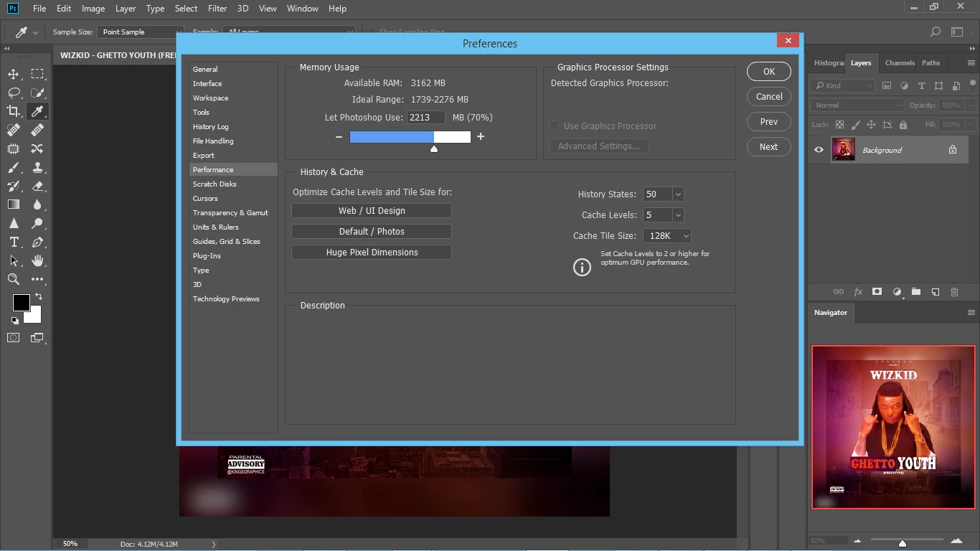Click the Next button

tap(769, 147)
